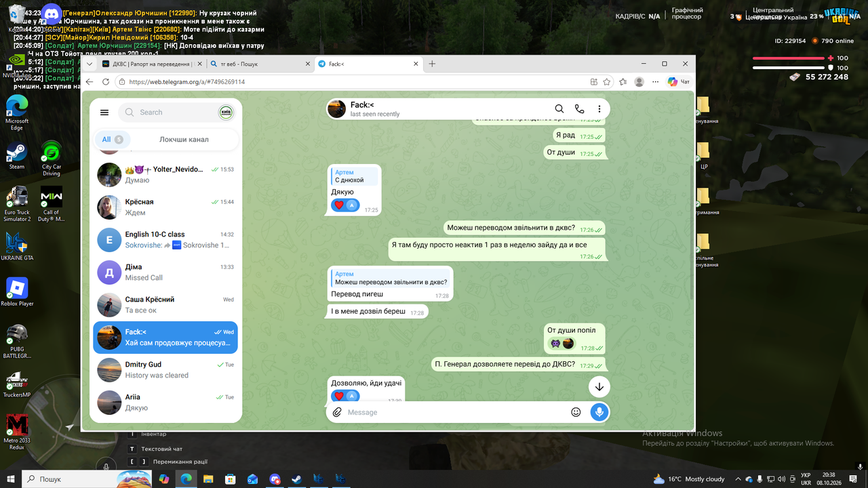The height and width of the screenshot is (488, 868).
Task: Select the All chats folder tab
Action: [x=112, y=140]
